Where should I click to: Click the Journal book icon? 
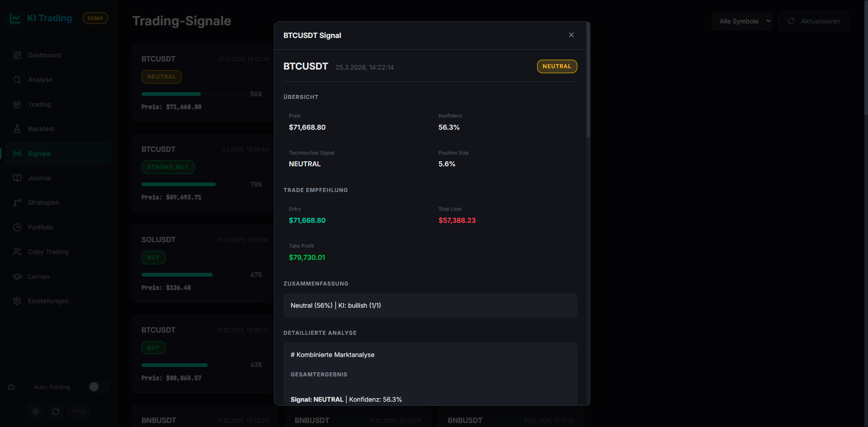click(17, 178)
